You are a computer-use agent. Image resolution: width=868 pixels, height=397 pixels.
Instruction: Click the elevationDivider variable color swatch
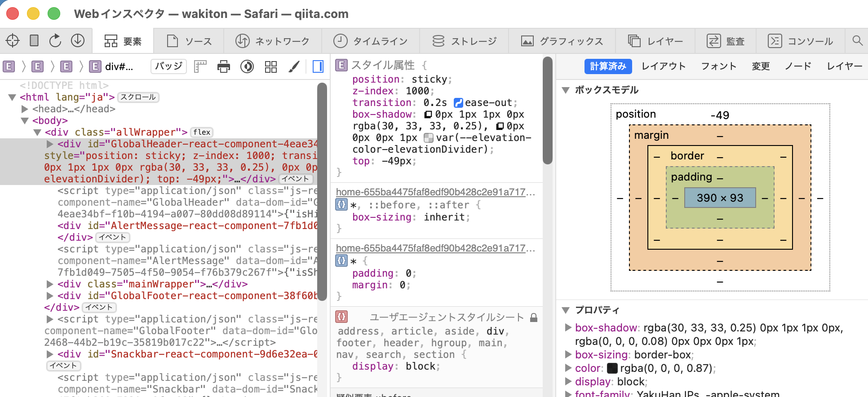(x=429, y=138)
